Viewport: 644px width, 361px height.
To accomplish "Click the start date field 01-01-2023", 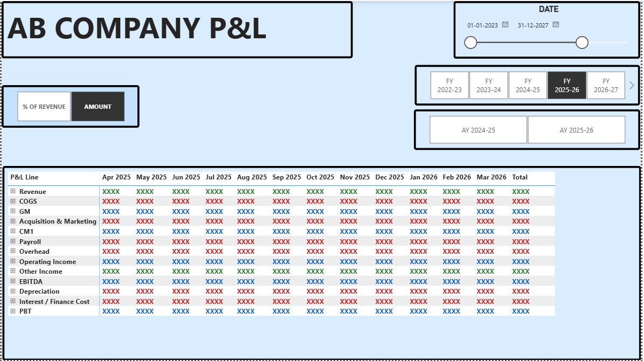I will [x=482, y=25].
